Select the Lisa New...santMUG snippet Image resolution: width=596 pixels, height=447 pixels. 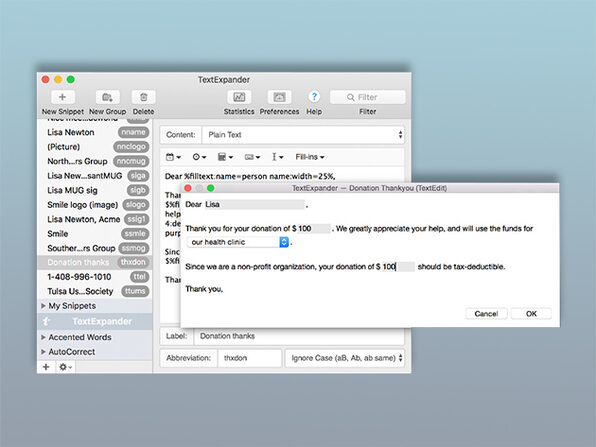pyautogui.click(x=95, y=176)
